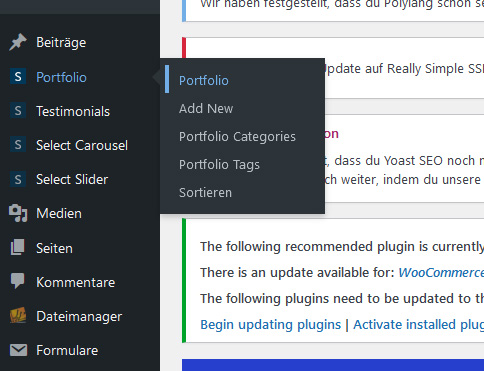Image resolution: width=484 pixels, height=371 pixels.
Task: Select Portfolio Tags in the submenu
Action: tap(219, 165)
